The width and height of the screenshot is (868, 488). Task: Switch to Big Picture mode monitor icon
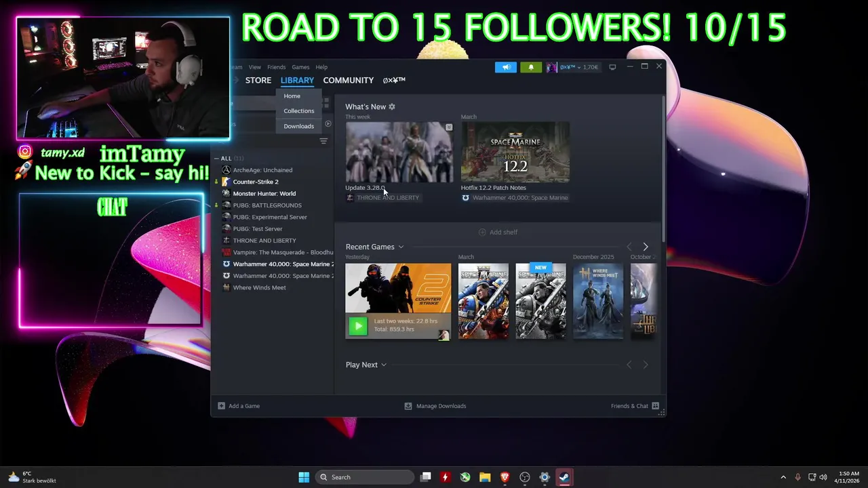click(612, 67)
